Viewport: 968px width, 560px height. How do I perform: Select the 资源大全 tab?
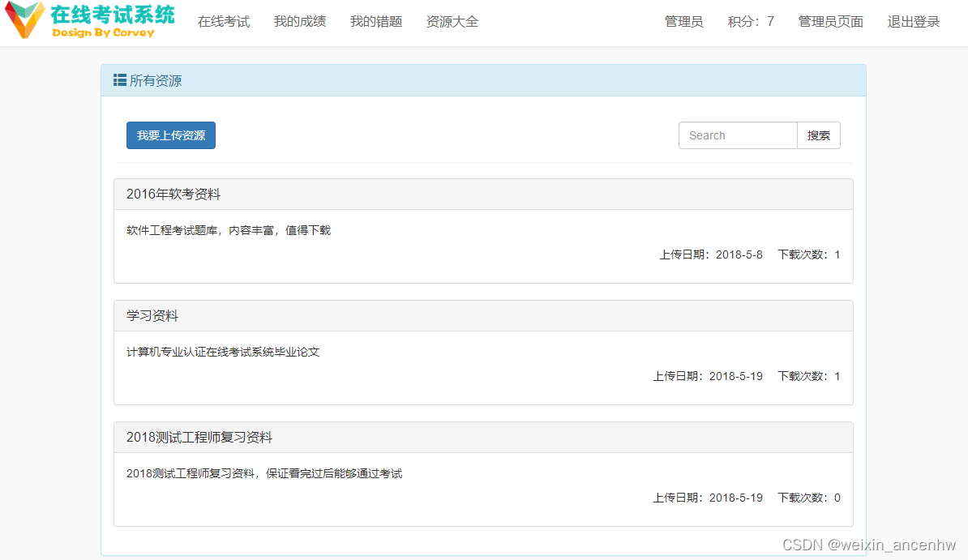[x=452, y=22]
